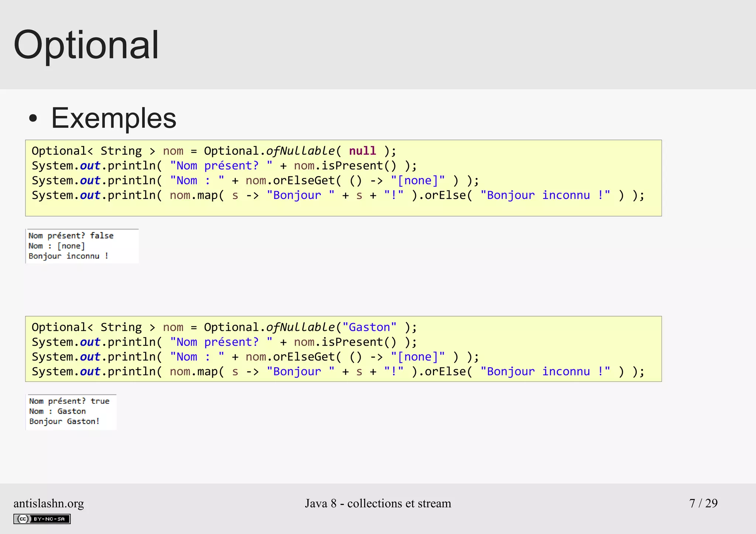Screen dimensions: 756x534
Task: Click the 'Exemples' bullet heading
Action: [x=114, y=118]
